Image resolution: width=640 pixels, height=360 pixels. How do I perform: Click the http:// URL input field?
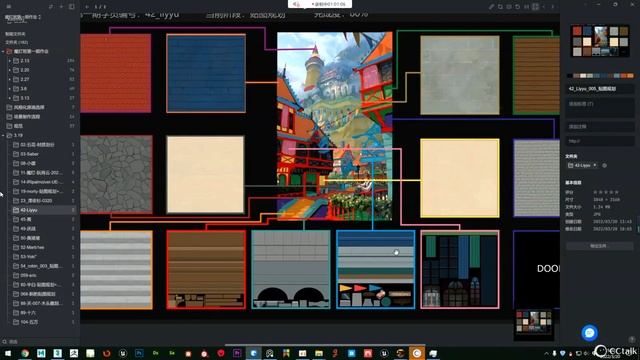[600, 141]
